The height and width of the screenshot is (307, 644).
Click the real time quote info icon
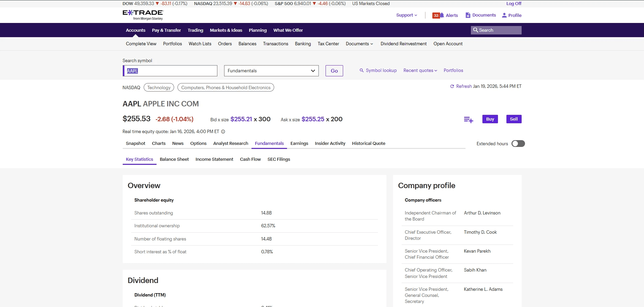[x=223, y=132]
